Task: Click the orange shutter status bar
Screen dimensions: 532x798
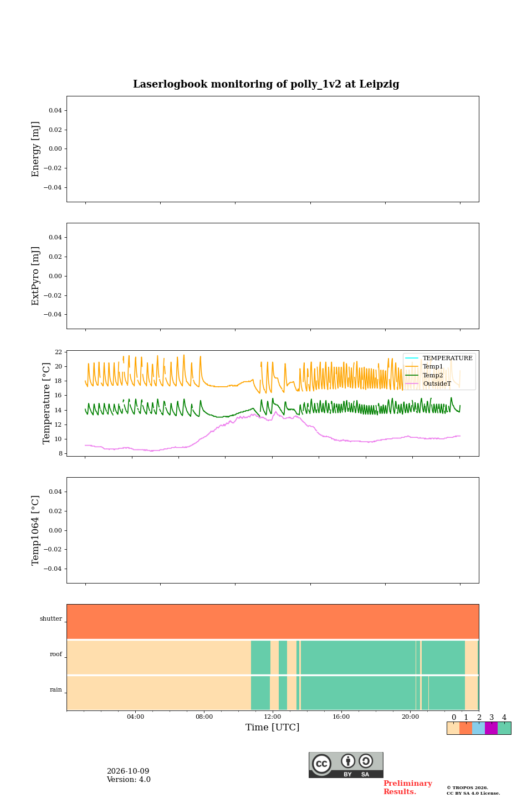Action: [273, 622]
